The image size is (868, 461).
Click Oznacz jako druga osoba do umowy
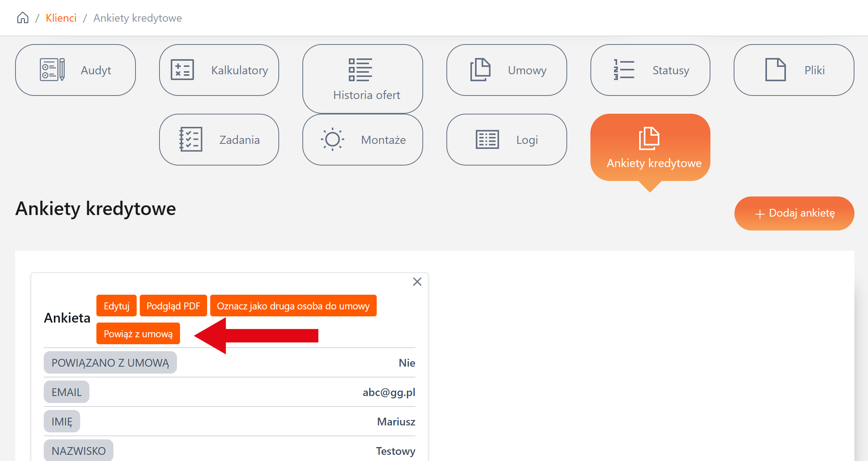[x=293, y=306]
